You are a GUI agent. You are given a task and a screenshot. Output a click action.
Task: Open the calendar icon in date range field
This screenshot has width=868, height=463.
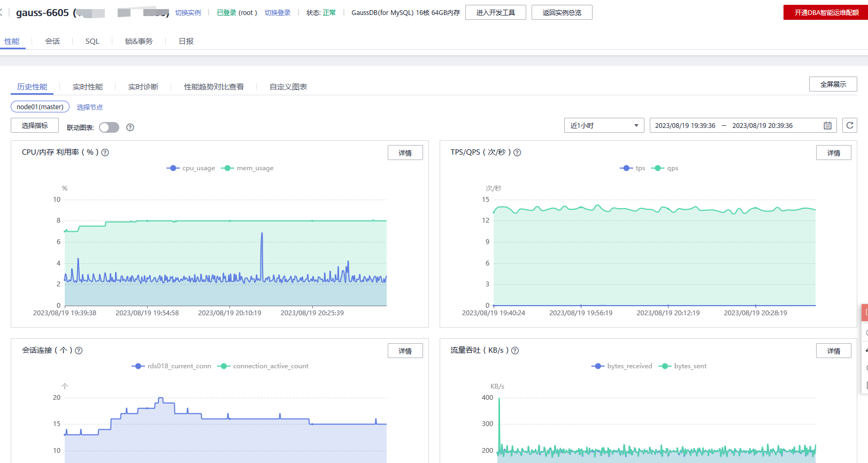[x=827, y=126]
